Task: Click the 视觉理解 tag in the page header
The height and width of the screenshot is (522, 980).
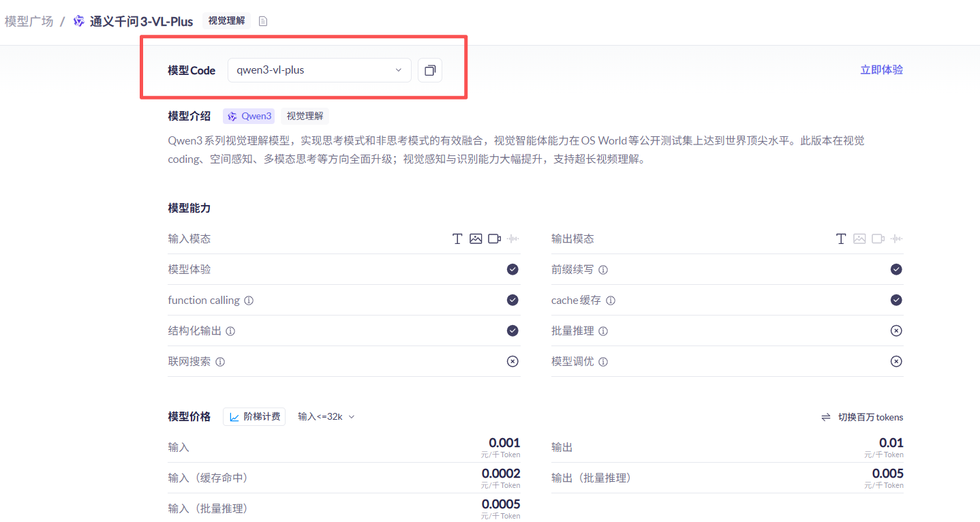Action: click(x=227, y=21)
